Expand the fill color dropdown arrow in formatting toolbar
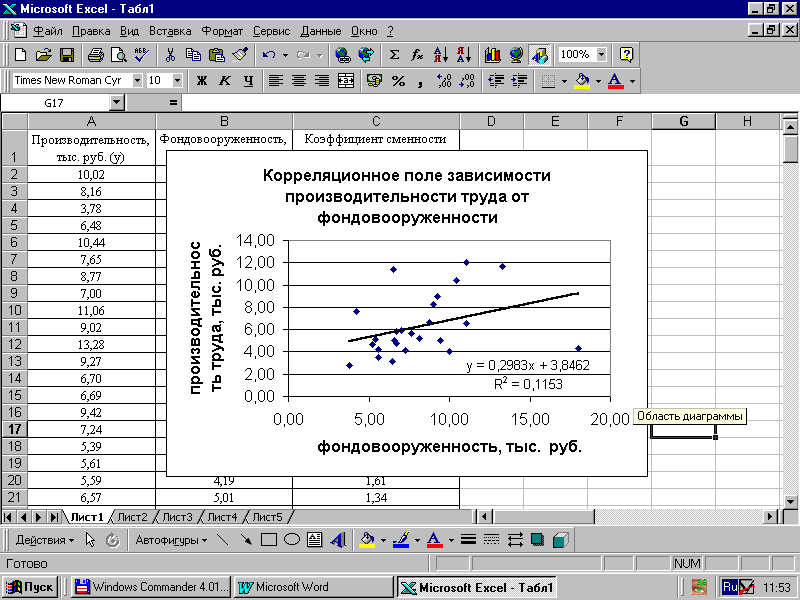 (x=598, y=81)
